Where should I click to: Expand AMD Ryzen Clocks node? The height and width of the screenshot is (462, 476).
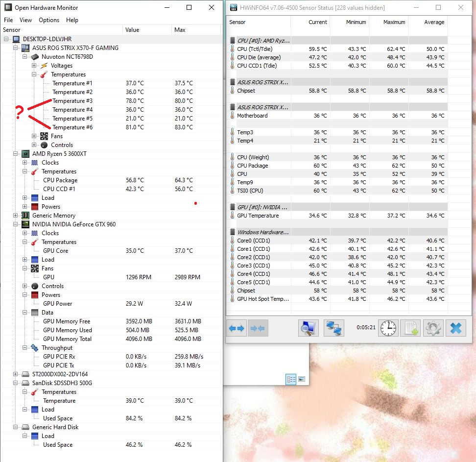coord(25,163)
